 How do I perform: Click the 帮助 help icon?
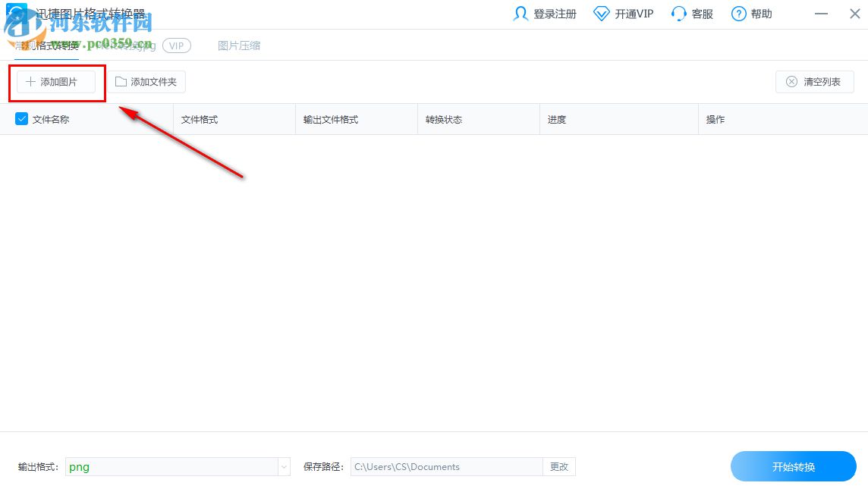point(738,13)
